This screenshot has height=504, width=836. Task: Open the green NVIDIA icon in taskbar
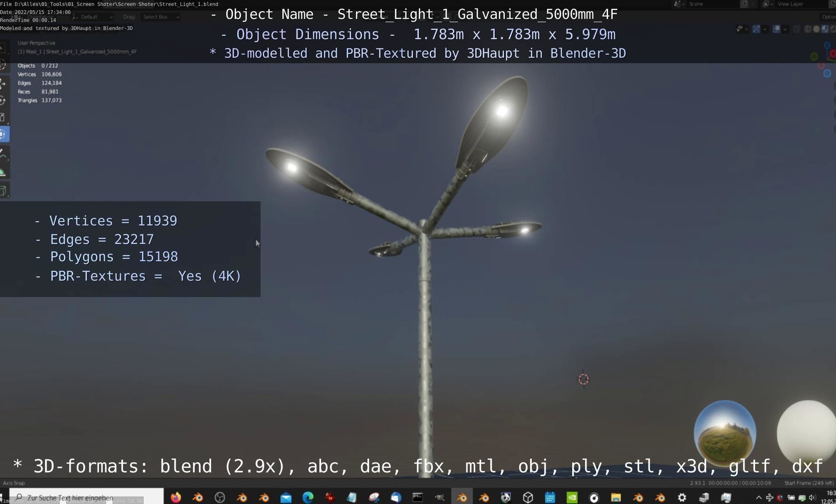572,498
